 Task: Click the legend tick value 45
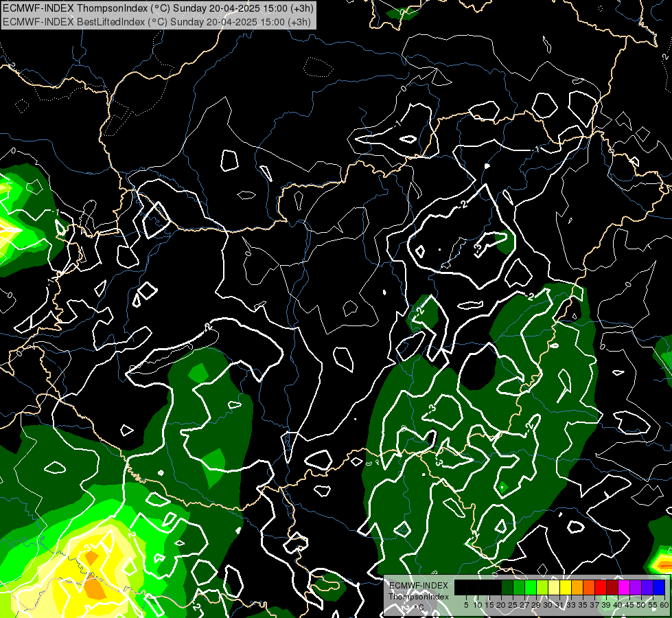coord(629,605)
